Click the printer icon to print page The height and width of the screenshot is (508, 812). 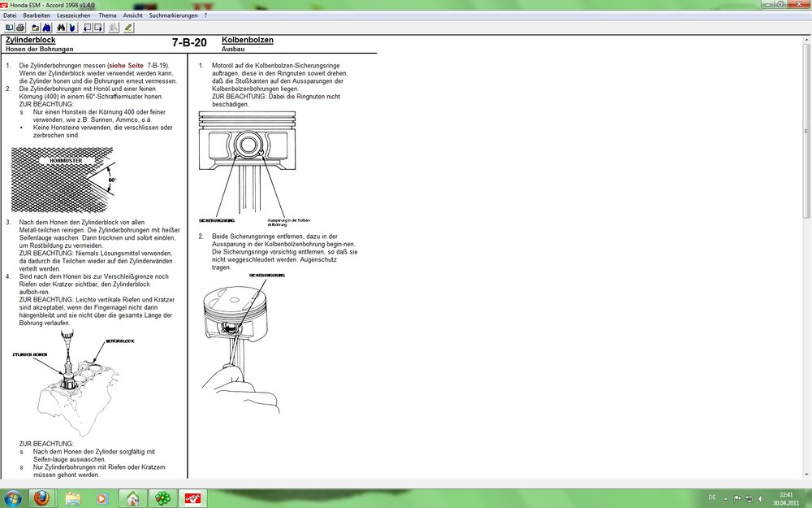pyautogui.click(x=20, y=28)
